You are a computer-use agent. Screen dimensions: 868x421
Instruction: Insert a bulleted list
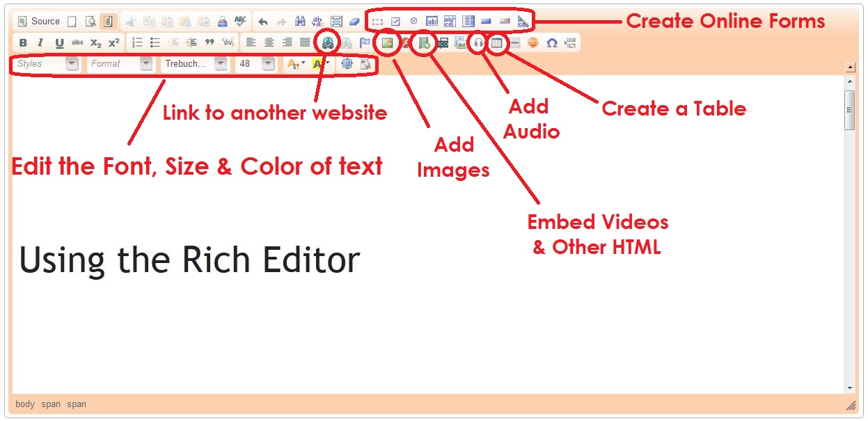pos(155,42)
